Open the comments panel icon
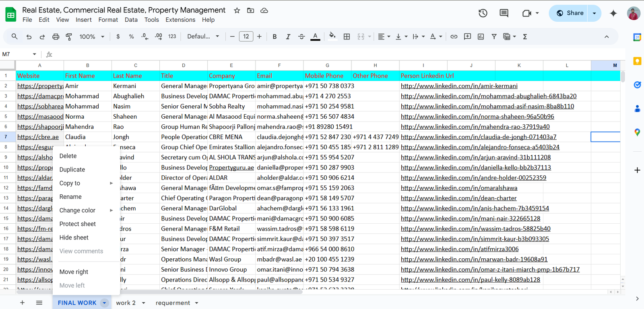The height and width of the screenshot is (309, 644). click(x=504, y=13)
